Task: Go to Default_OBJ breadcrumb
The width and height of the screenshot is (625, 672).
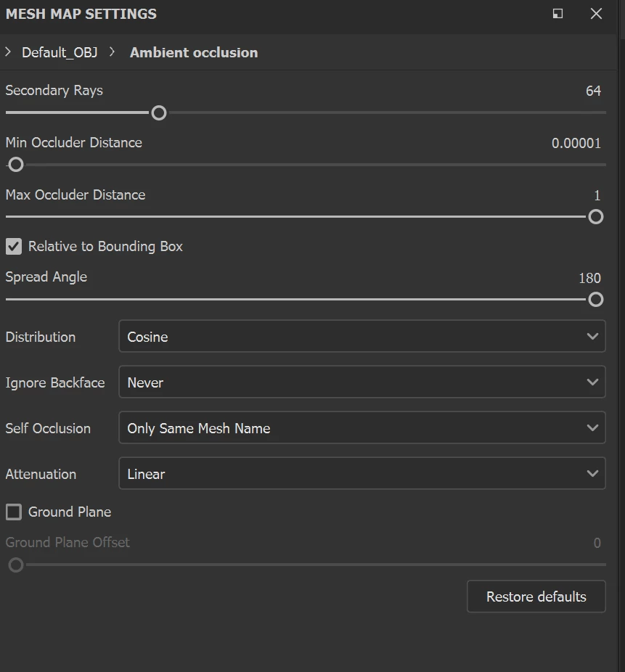Action: (60, 52)
